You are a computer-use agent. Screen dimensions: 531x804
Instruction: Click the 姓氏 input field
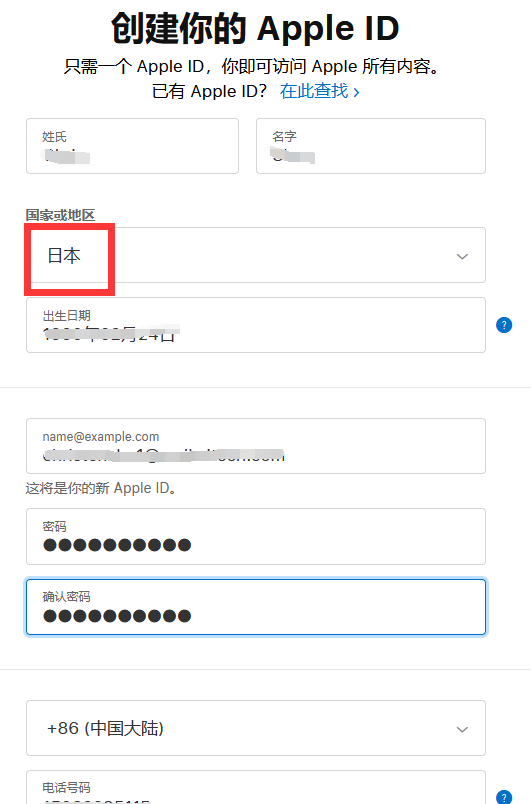(132, 146)
